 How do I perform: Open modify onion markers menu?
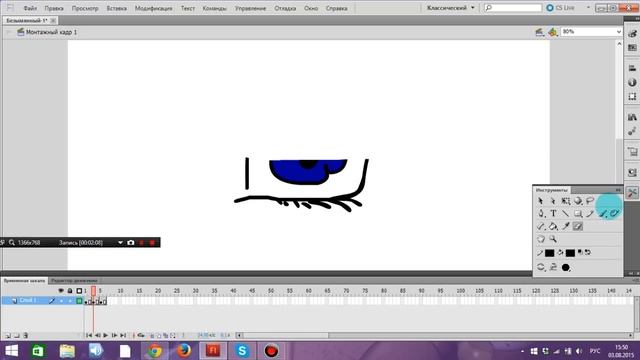(173, 336)
